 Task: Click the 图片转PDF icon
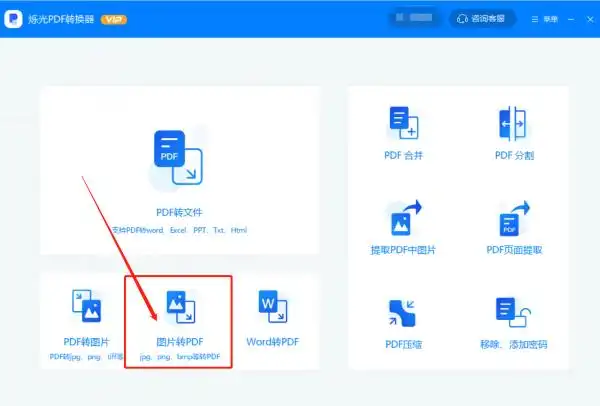(x=180, y=307)
